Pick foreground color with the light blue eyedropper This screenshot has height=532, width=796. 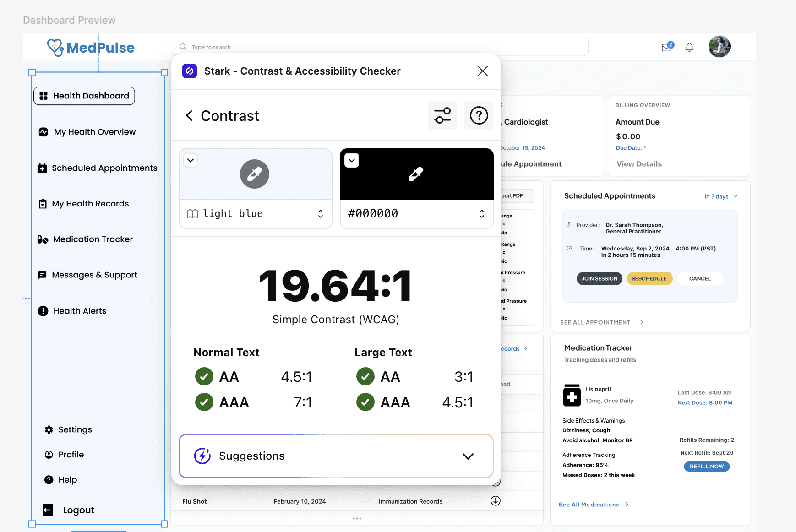tap(255, 174)
